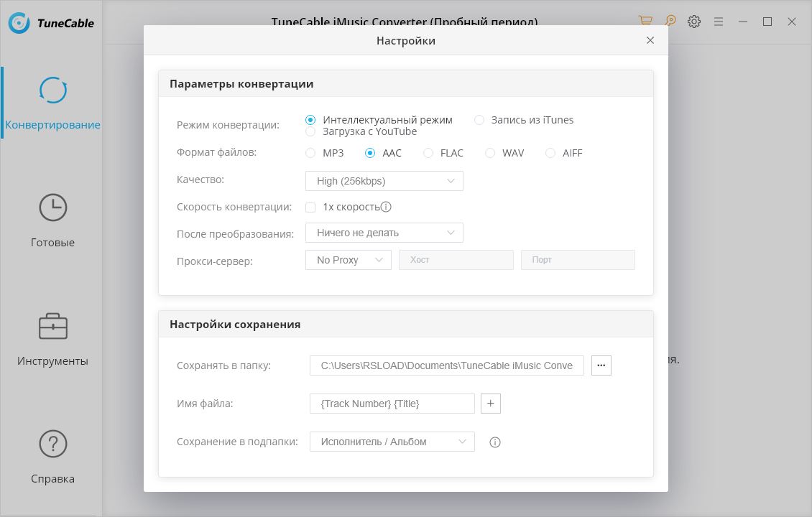
Task: Expand the No Proxy dropdown
Action: point(349,260)
